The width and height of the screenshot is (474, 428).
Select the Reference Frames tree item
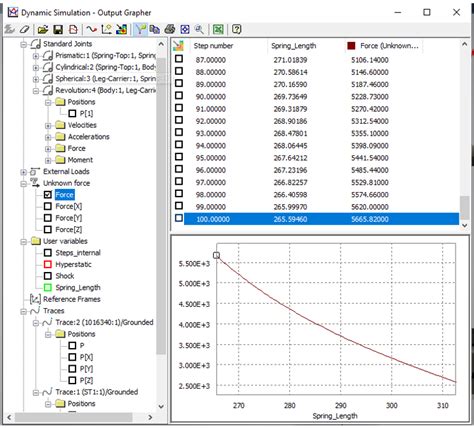point(72,299)
